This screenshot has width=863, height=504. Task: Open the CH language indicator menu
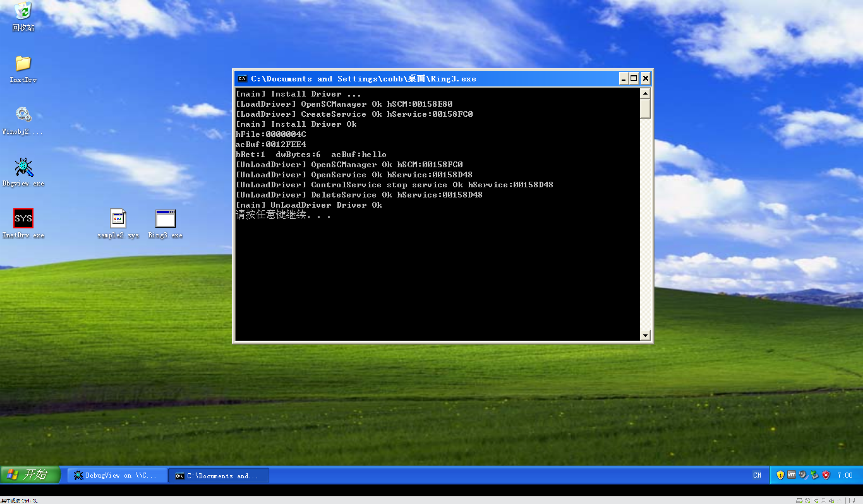[x=757, y=475]
